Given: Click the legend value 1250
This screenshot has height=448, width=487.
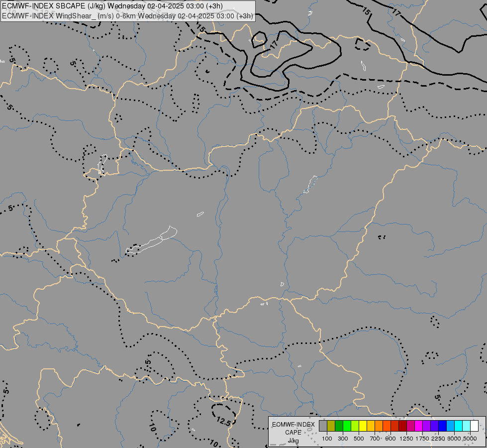Looking at the screenshot, I should 406,439.
